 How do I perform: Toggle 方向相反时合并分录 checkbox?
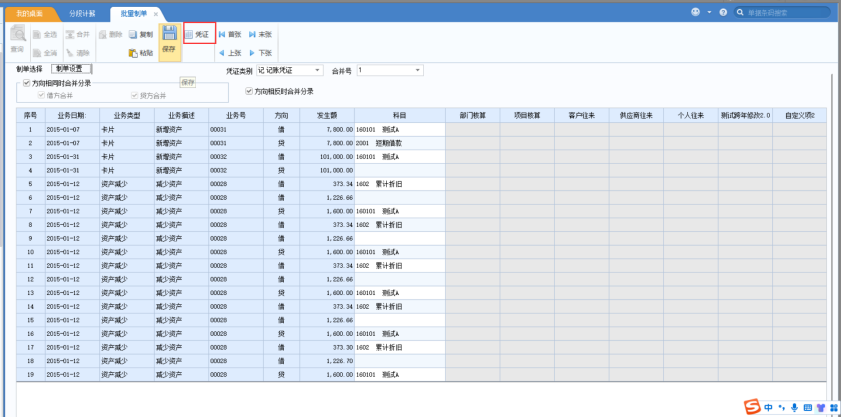click(x=248, y=91)
